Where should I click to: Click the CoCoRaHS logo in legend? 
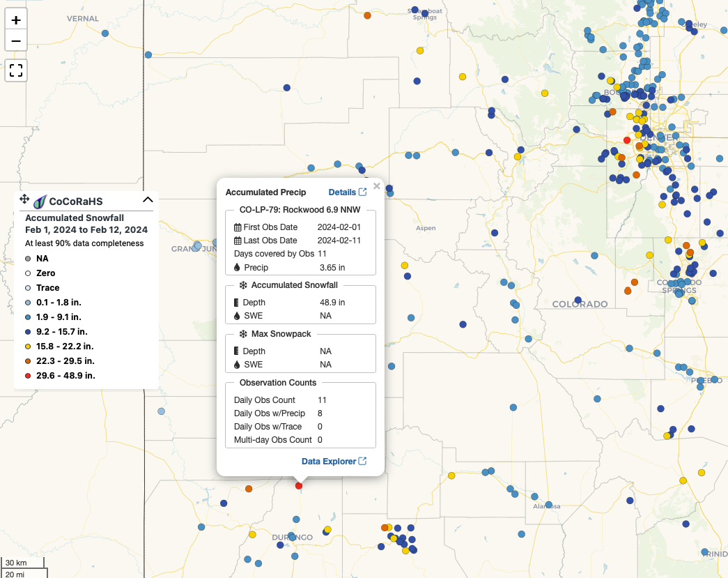tap(40, 201)
